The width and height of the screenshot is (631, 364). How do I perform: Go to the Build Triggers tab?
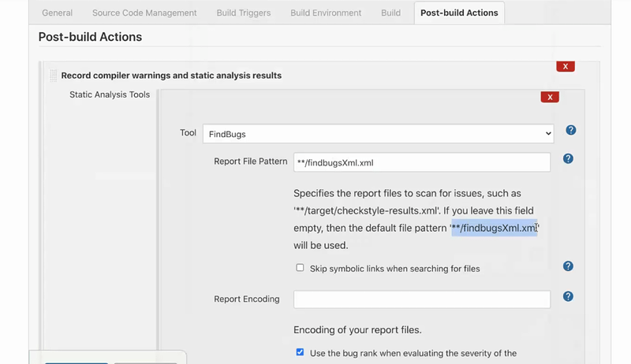[x=244, y=13]
